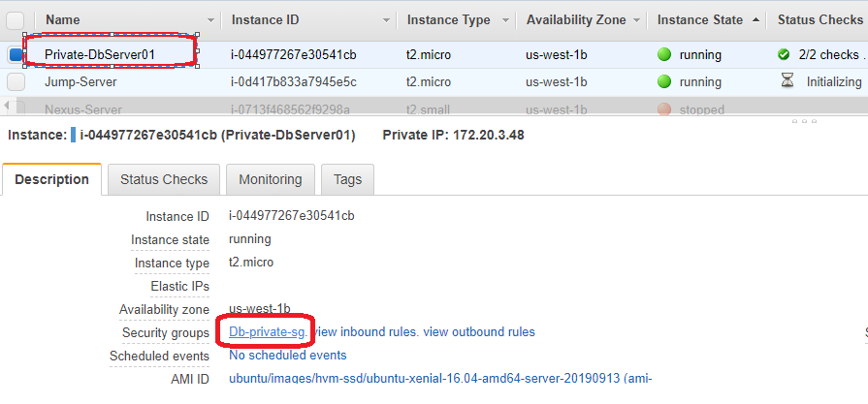
Task: Select the Jump-Server name cell
Action: click(x=80, y=81)
